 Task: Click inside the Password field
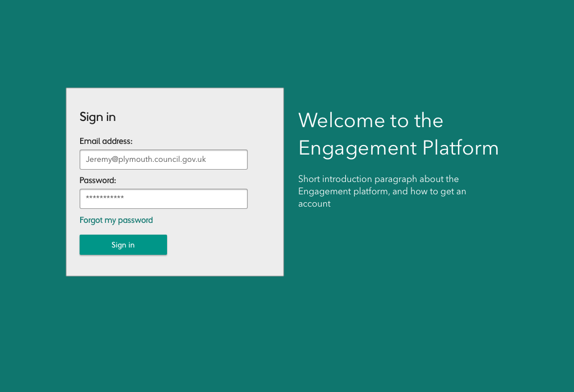(x=163, y=199)
